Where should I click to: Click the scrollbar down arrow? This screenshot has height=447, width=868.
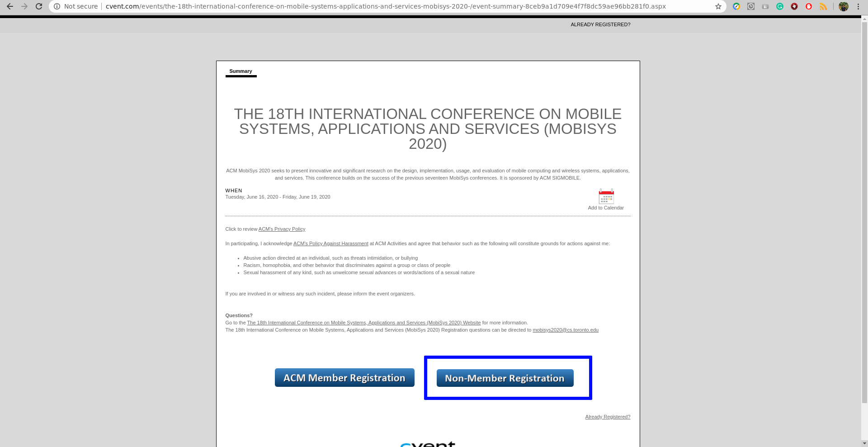pyautogui.click(x=864, y=443)
